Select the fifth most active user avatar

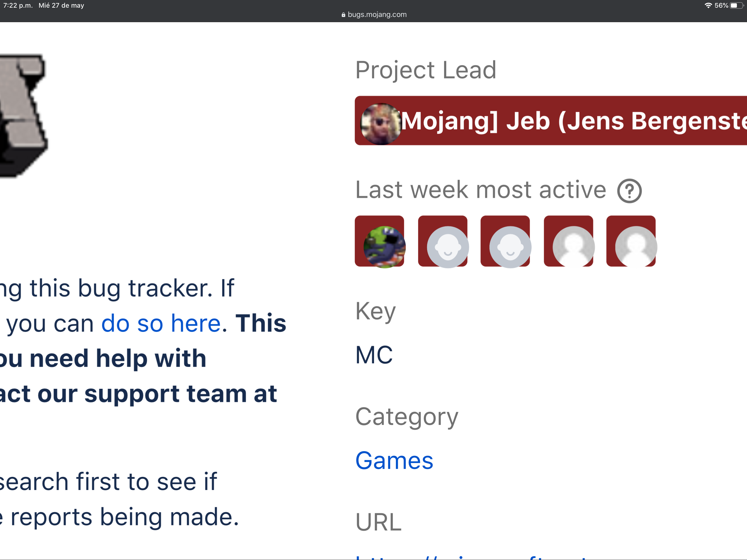click(x=635, y=246)
